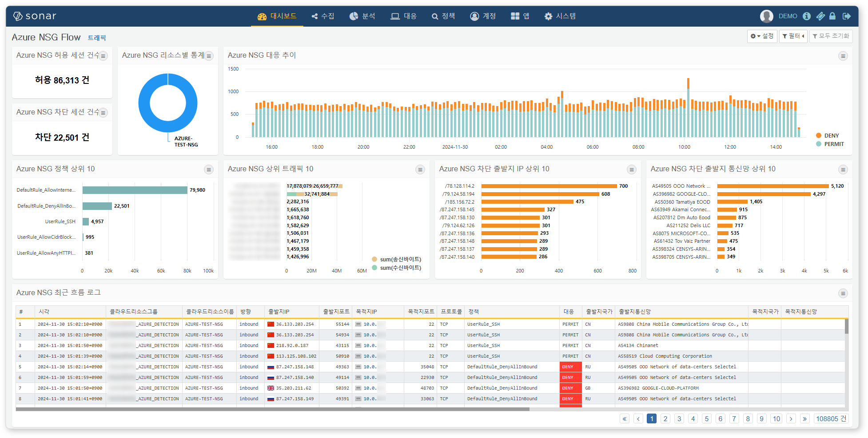
Task: Open the 수집 collection menu
Action: [x=323, y=16]
